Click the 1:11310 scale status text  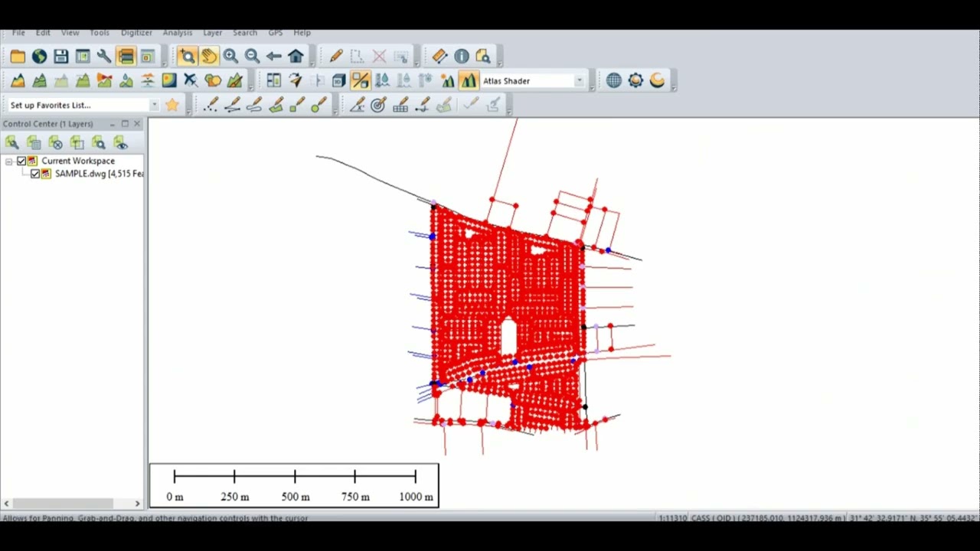(672, 518)
